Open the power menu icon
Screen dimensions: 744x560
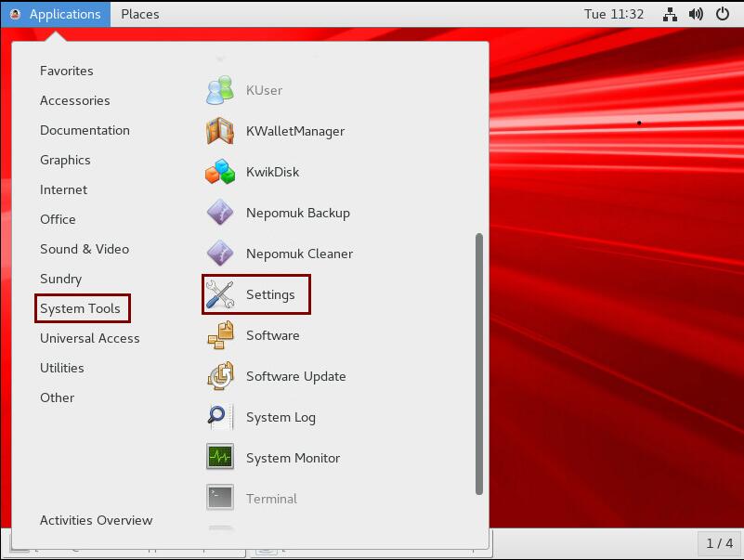723,14
